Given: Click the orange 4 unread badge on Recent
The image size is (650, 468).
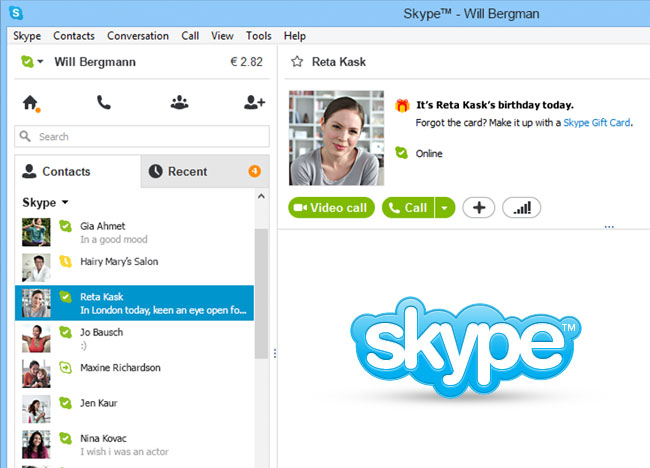Looking at the screenshot, I should pos(255,171).
